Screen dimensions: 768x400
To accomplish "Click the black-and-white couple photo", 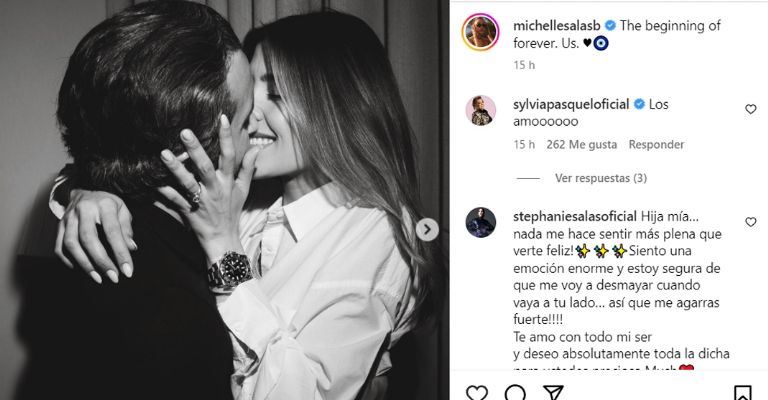I will 220,200.
